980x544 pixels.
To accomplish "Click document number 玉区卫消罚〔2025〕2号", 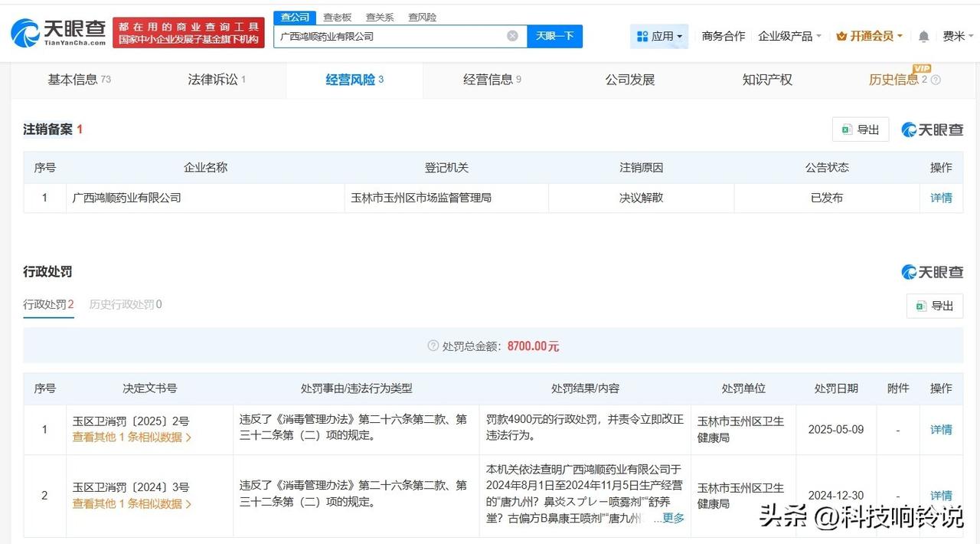I will tap(131, 421).
